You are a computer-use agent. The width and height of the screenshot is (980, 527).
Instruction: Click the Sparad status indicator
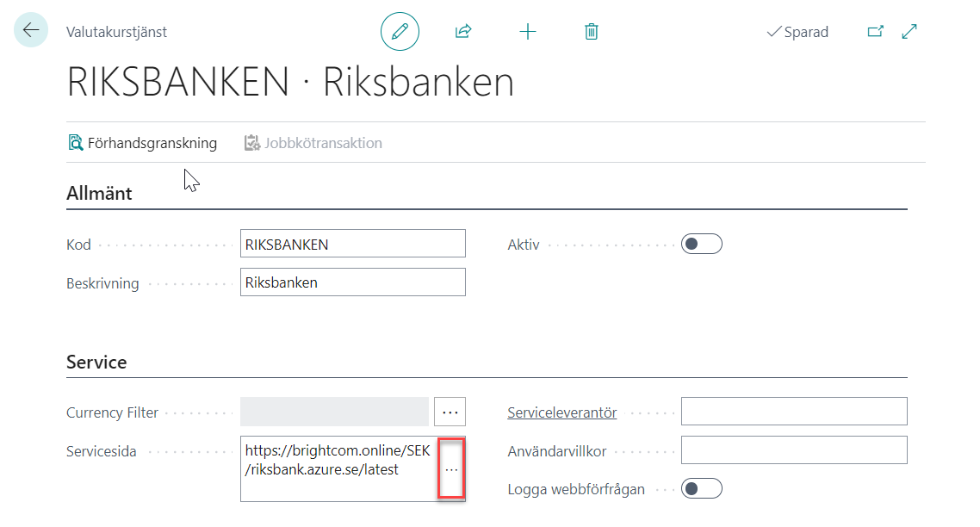(x=797, y=32)
